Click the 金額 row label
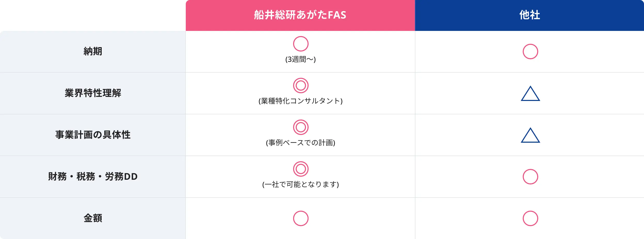Screen dimensions: 644x239 pos(93,218)
